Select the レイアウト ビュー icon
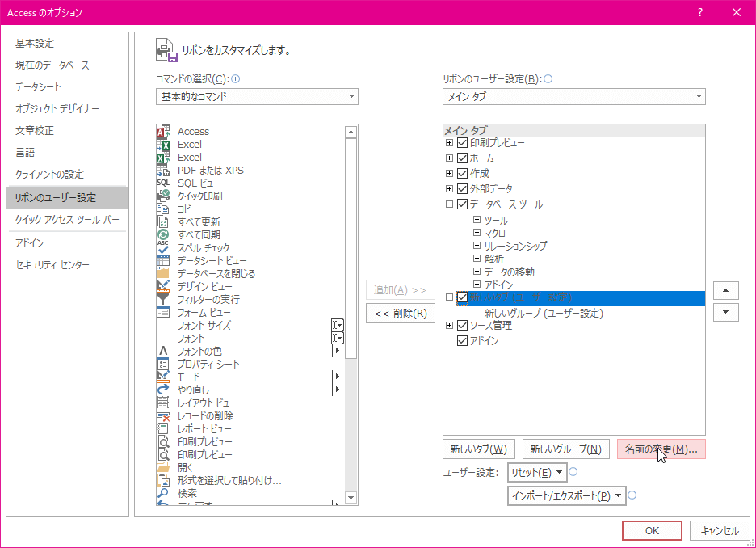 click(x=163, y=403)
